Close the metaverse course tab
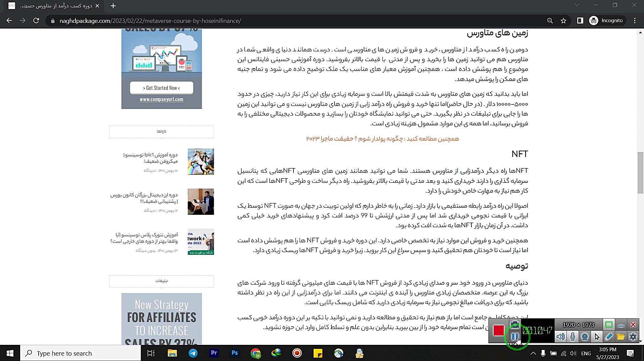Viewport: 644px width, 361px height. click(x=97, y=6)
